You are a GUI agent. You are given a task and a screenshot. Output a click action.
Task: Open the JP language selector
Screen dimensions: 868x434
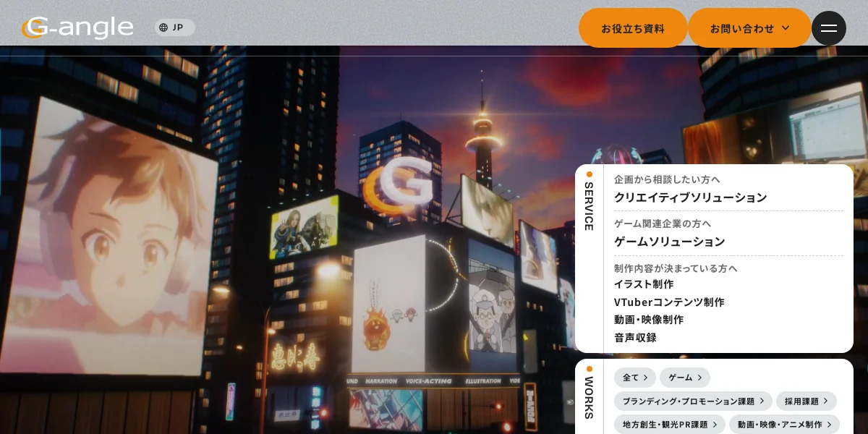(175, 27)
